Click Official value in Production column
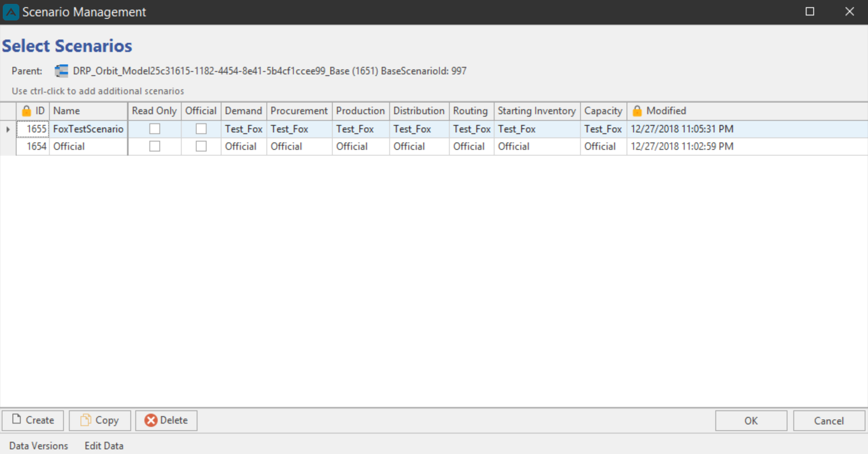 [361, 147]
